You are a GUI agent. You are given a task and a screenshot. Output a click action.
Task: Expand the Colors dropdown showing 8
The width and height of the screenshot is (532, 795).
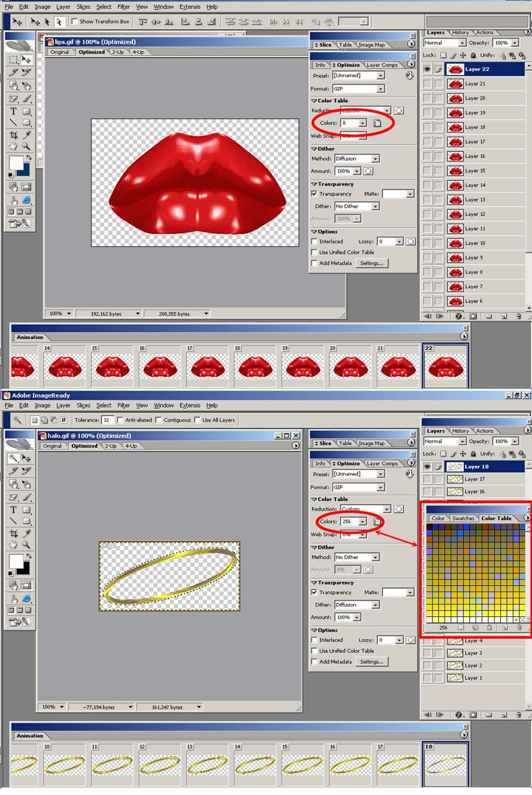pyautogui.click(x=362, y=123)
